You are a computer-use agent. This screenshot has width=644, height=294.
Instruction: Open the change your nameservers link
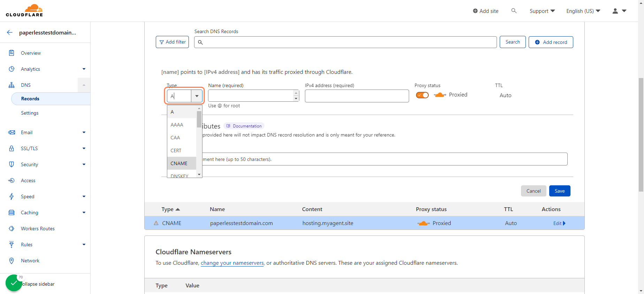point(232,263)
